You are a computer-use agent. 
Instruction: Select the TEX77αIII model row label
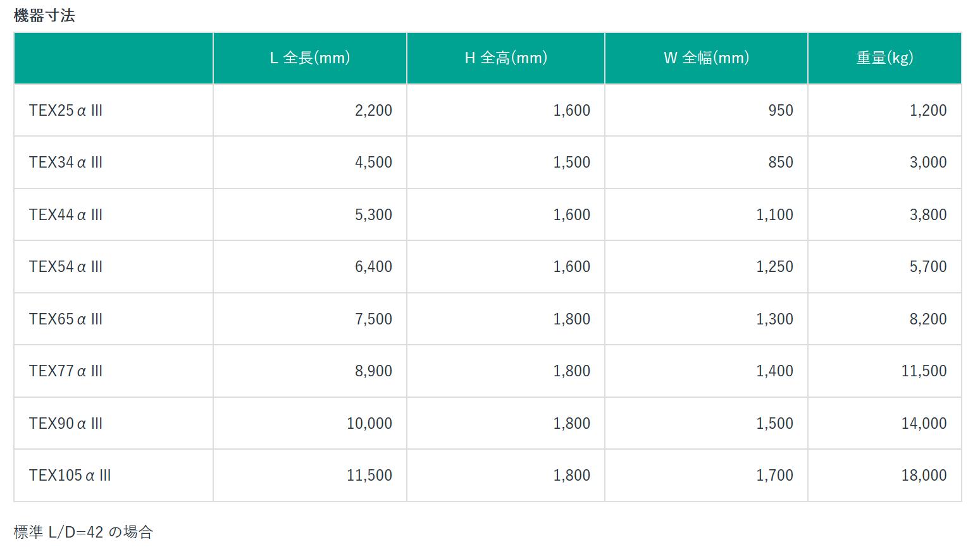66,371
